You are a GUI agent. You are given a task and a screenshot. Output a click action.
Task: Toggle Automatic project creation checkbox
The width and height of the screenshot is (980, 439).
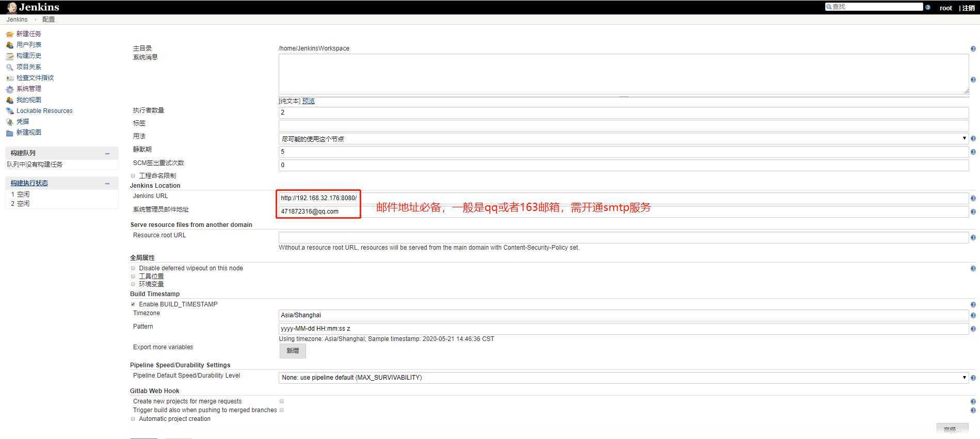pyautogui.click(x=133, y=419)
